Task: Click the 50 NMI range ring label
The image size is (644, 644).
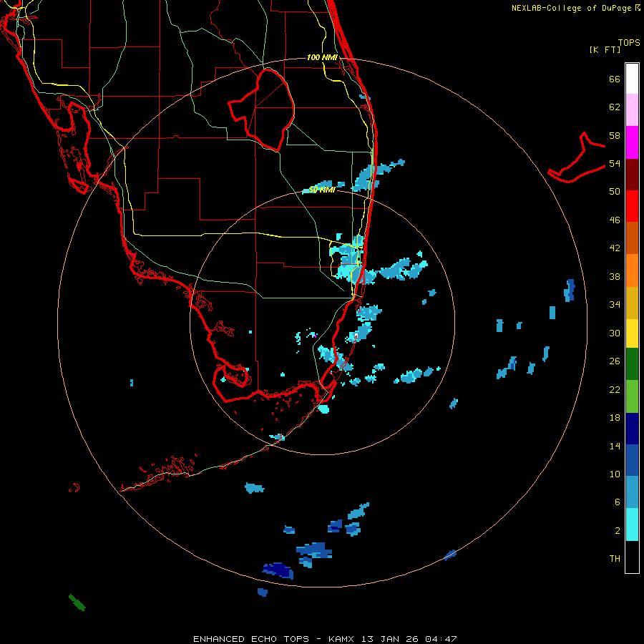Action: [321, 190]
